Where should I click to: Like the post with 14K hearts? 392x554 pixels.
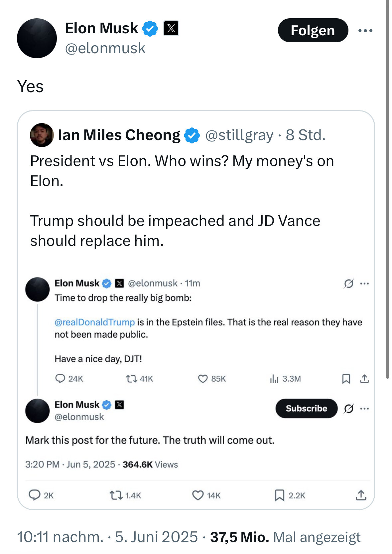coord(198,495)
